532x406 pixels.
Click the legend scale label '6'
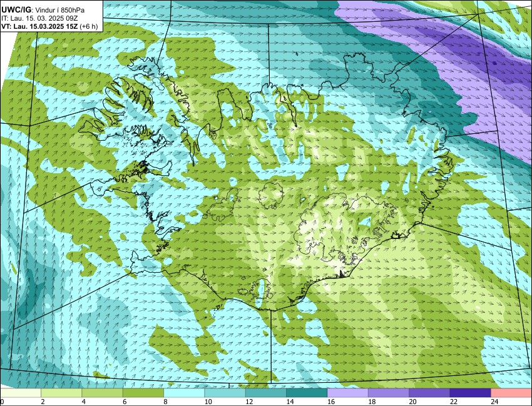125,402
